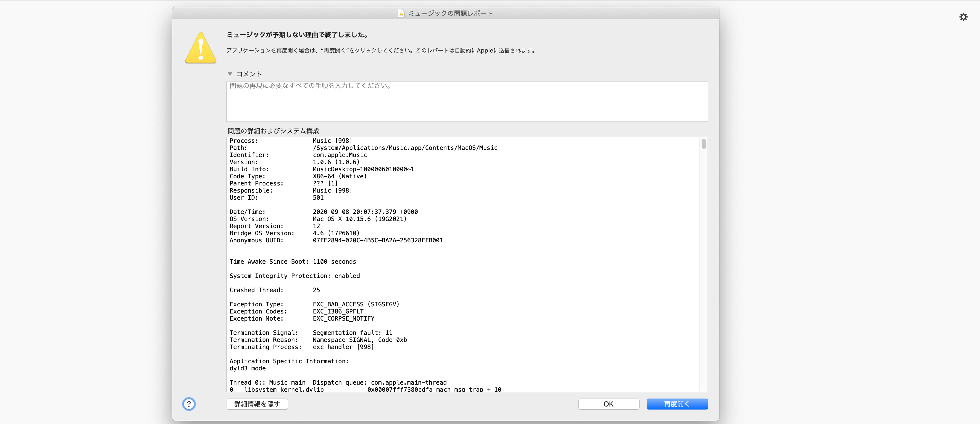This screenshot has width=980, height=424.
Task: Click the Anonymous UUID value
Action: pyautogui.click(x=378, y=240)
